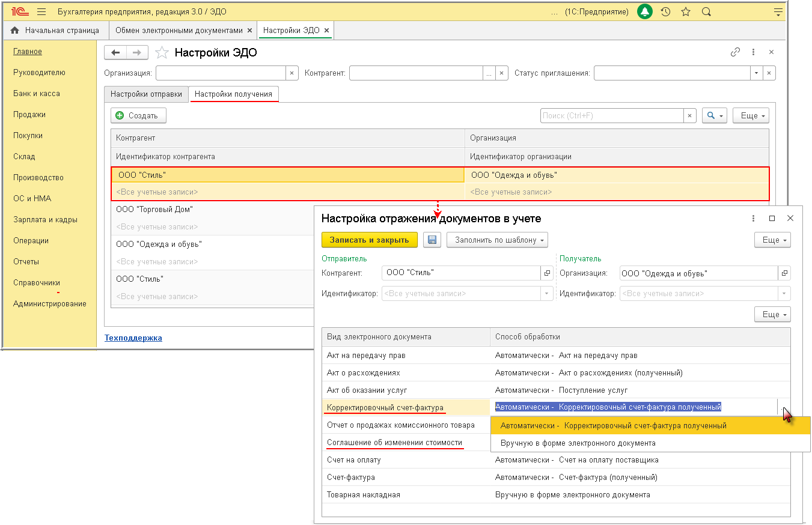Image resolution: width=812 pixels, height=525 pixels.
Task: Click the Поиск search field
Action: pos(612,115)
